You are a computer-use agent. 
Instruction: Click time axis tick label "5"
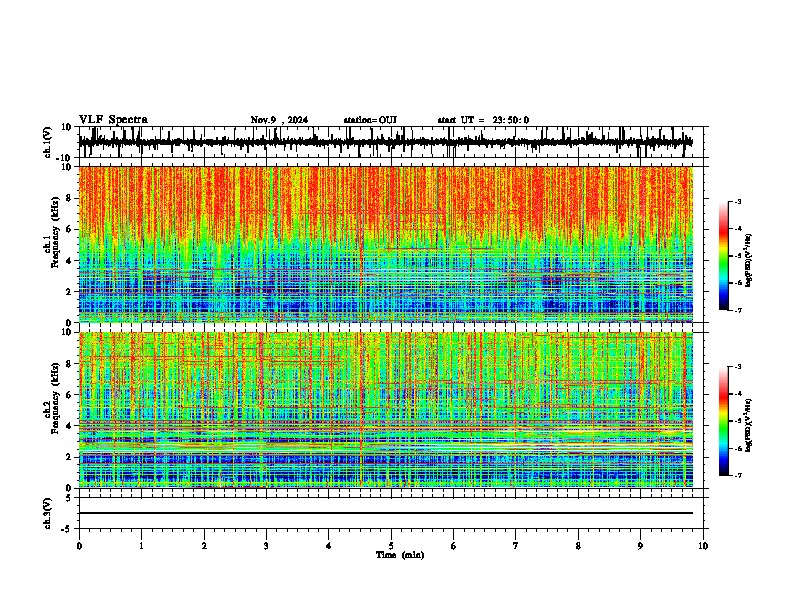pyautogui.click(x=391, y=546)
